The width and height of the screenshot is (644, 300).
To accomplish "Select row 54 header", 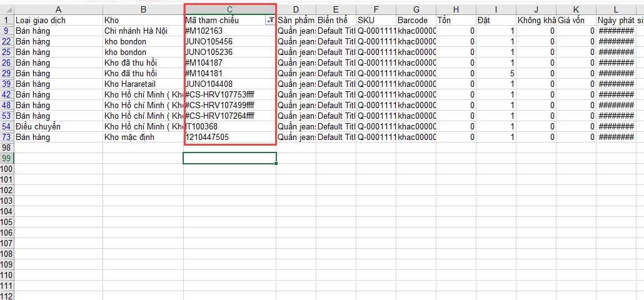I will [6, 126].
